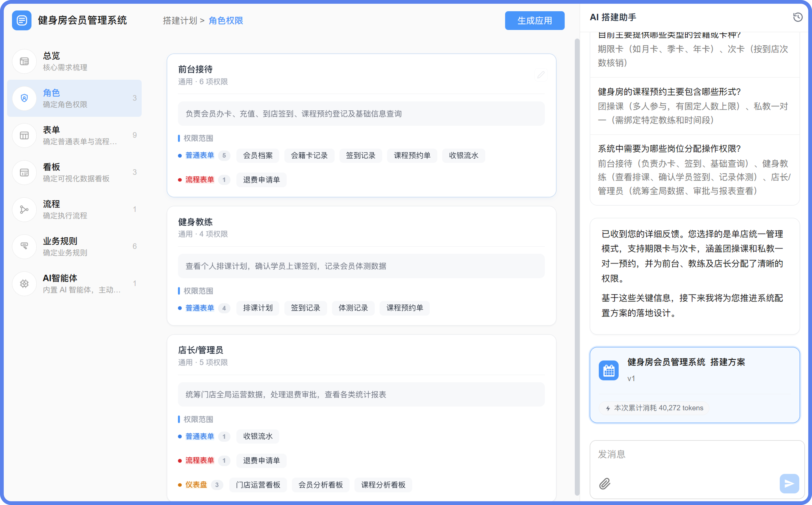
Task: Click the paperclip attachment icon
Action: click(x=605, y=483)
